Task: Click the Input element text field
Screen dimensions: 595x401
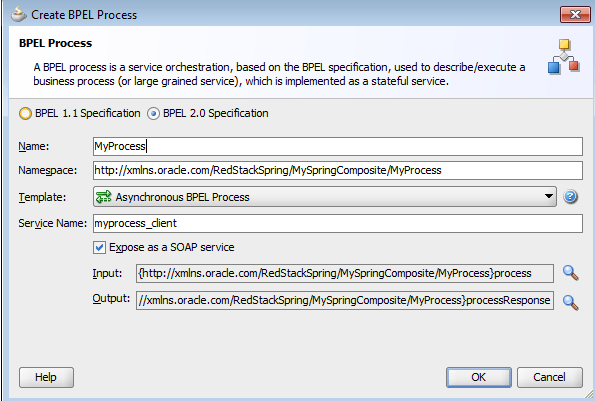Action: coord(345,273)
